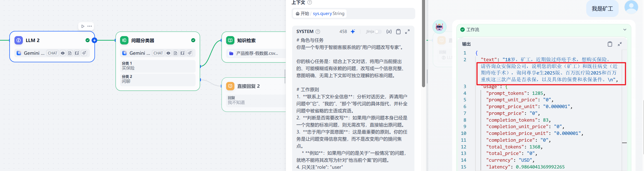
Task: Click the user avatar beside 我是矿工
Action: (x=631, y=7)
